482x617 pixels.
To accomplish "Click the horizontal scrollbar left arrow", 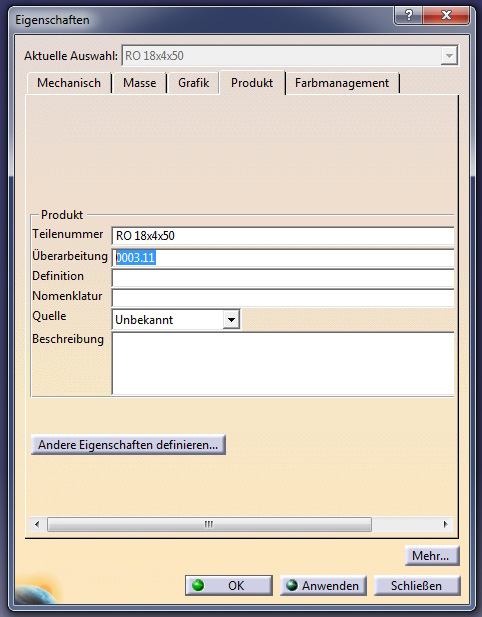I will pyautogui.click(x=37, y=524).
